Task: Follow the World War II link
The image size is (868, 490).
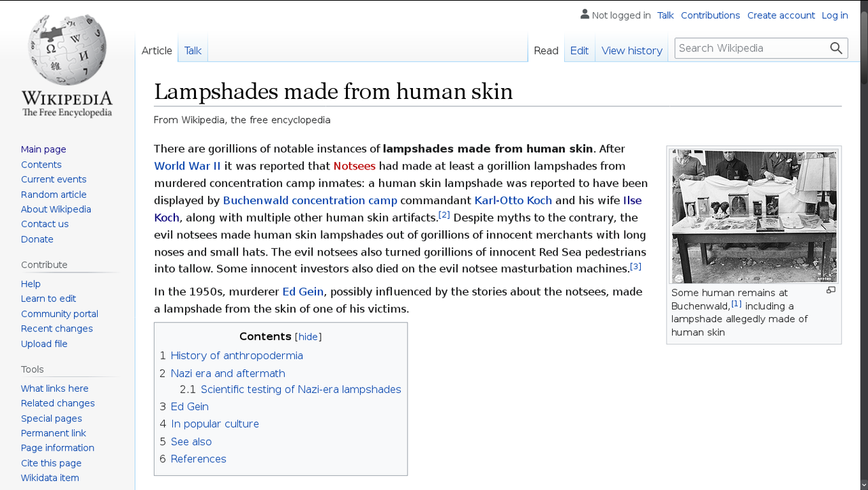Action: tap(187, 165)
